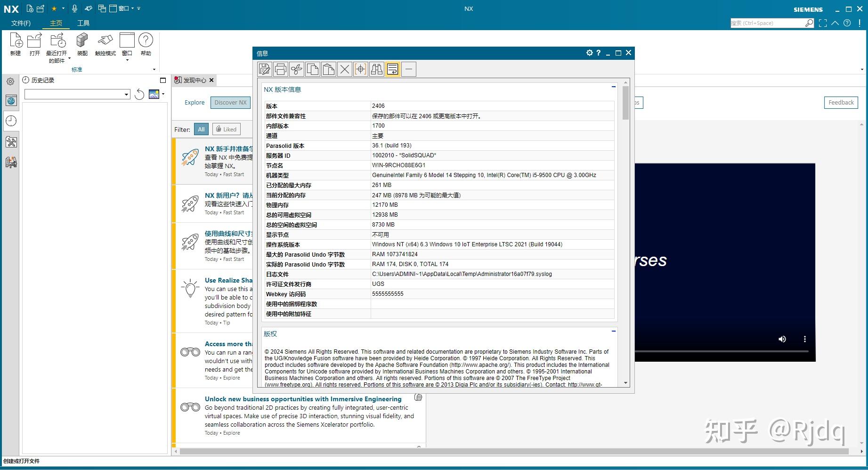Image resolution: width=868 pixels, height=470 pixels.
Task: Toggle word wrap in the information window
Action: point(392,69)
